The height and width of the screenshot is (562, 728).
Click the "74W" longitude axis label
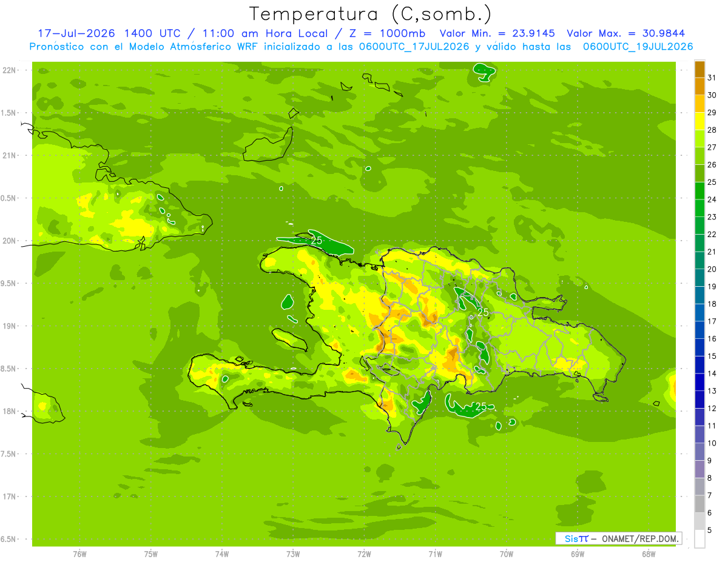point(222,554)
